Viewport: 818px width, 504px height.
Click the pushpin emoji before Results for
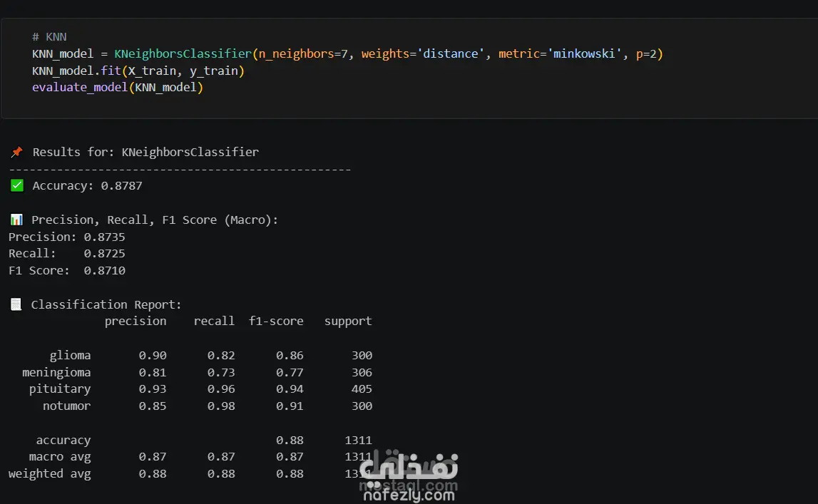tap(16, 152)
